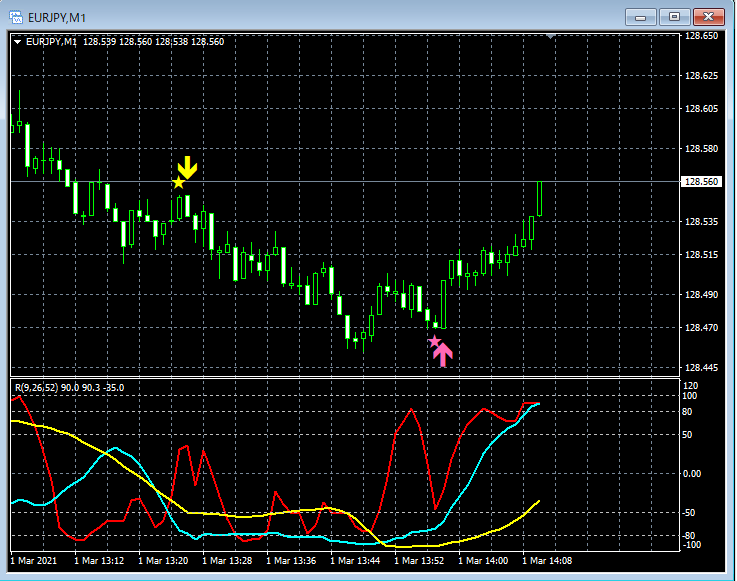This screenshot has height=581, width=737.
Task: Click the pink up arrow buy signal
Action: click(x=442, y=354)
